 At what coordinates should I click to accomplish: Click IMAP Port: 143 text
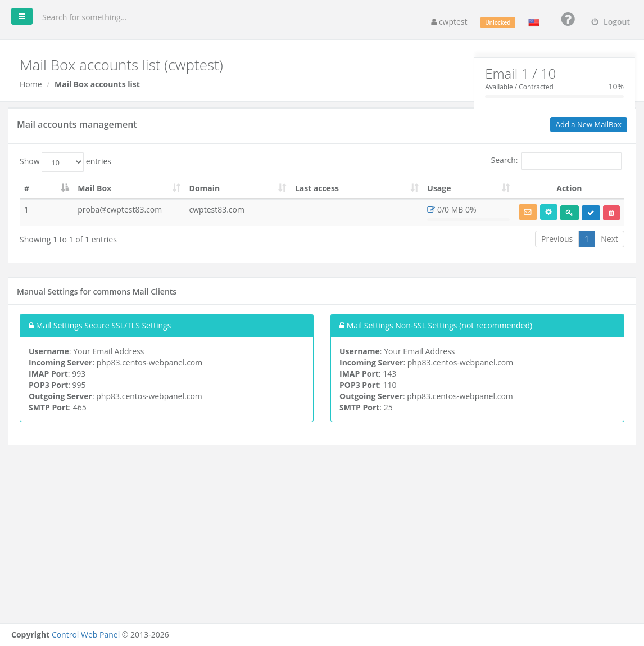368,374
